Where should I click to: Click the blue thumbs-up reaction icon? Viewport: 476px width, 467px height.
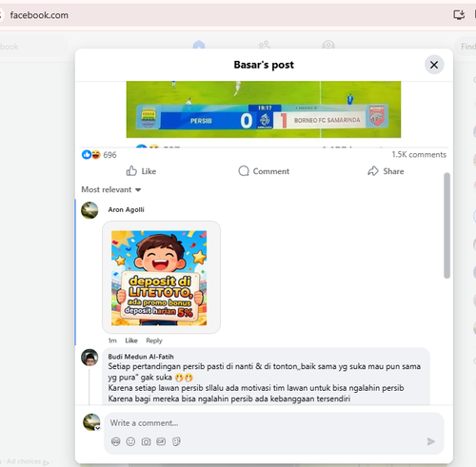click(x=86, y=155)
